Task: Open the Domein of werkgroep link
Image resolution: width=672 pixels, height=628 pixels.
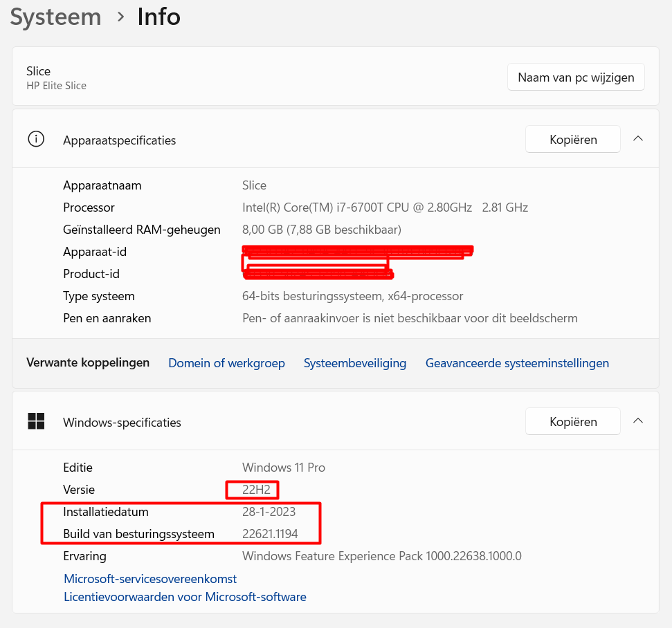Action: 226,363
